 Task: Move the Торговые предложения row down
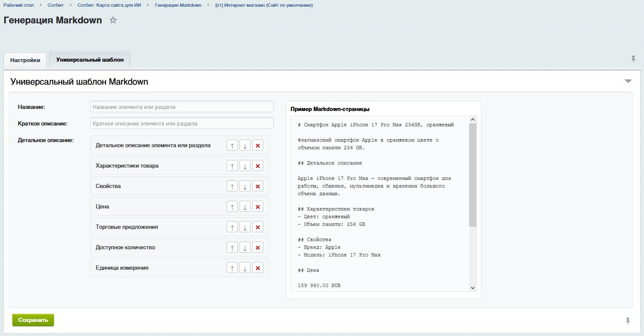point(245,227)
